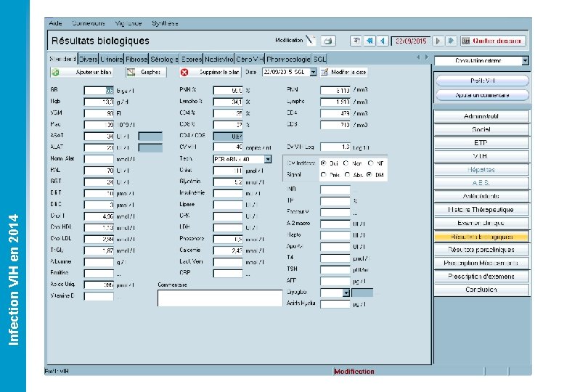Switch to the Divers tab
Screen dimensions: 588x392
pyautogui.click(x=88, y=59)
